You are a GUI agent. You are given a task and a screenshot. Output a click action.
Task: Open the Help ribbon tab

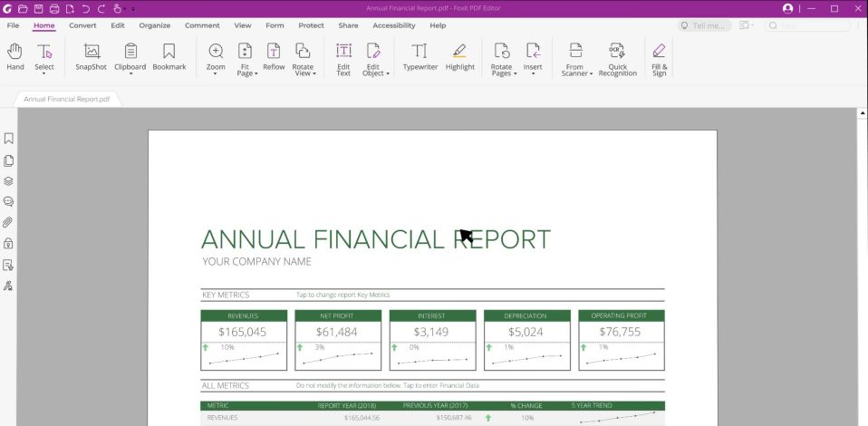coord(438,25)
